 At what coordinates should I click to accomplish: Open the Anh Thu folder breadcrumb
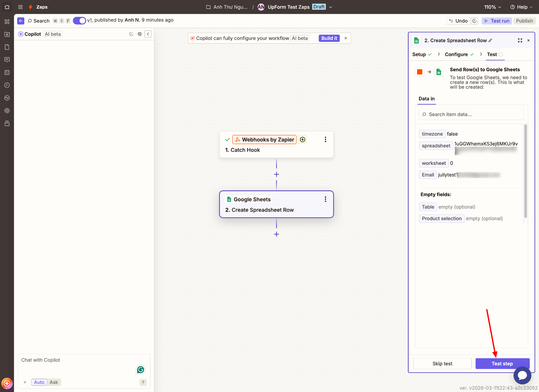click(x=227, y=7)
